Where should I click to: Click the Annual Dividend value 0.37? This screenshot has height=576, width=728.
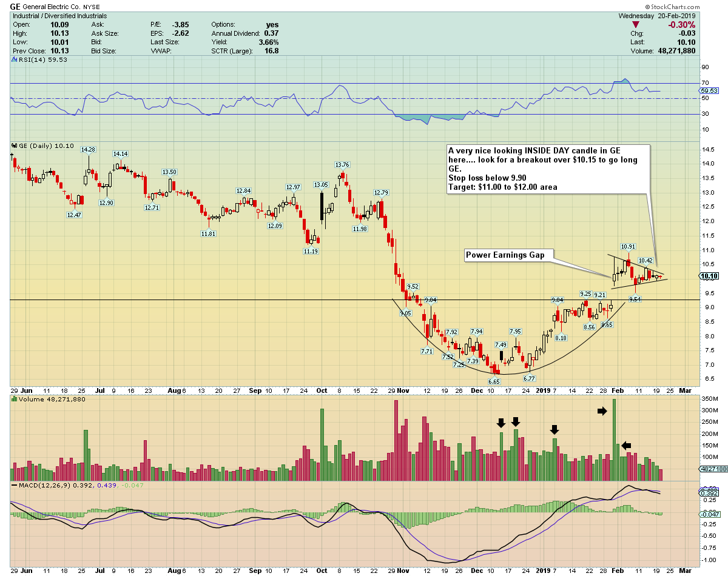tap(271, 34)
